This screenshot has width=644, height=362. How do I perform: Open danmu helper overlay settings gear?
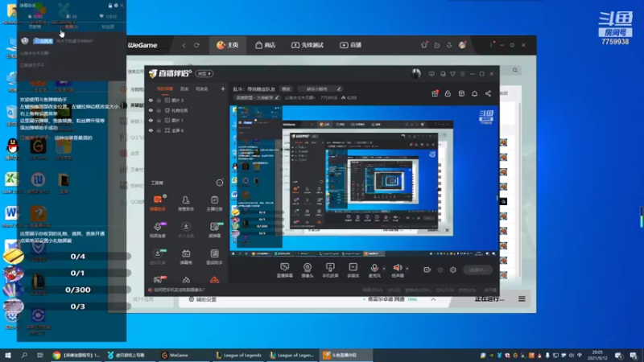(116, 6)
